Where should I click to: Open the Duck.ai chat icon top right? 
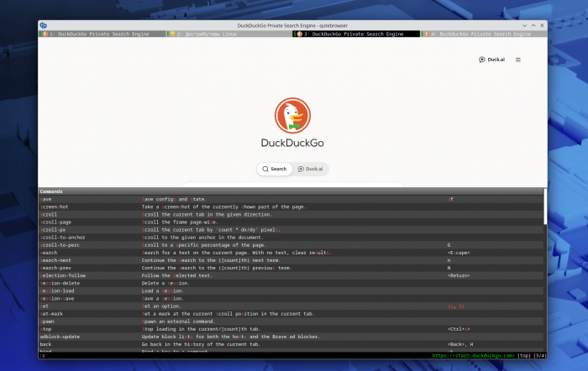pyautogui.click(x=482, y=60)
